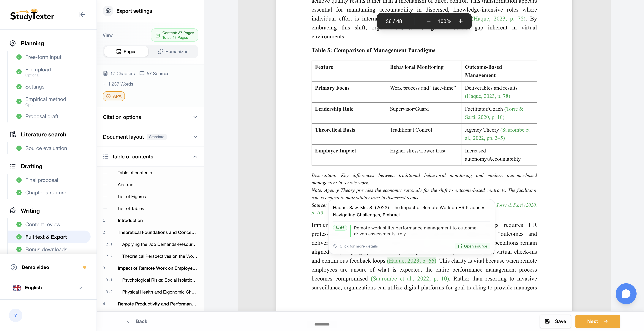
Task: Zoom out with the minus icon
Action: coord(429,21)
